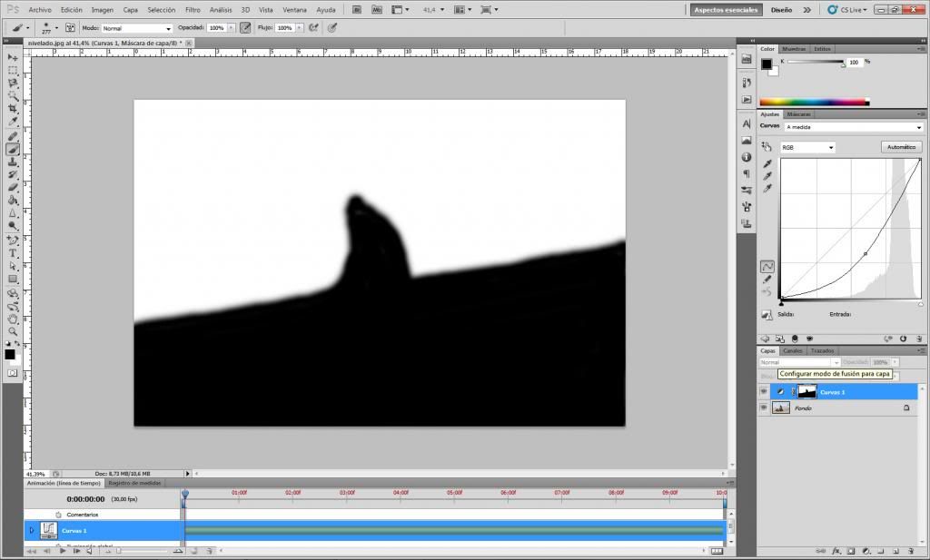Open the CS Live menu button
The image size is (930, 560).
(847, 9)
